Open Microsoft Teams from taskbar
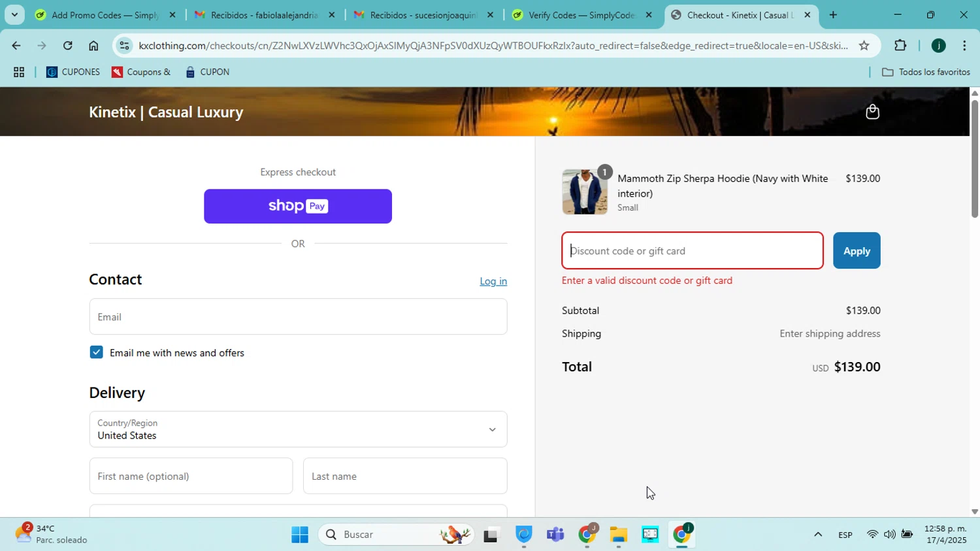The height and width of the screenshot is (551, 980). click(555, 535)
